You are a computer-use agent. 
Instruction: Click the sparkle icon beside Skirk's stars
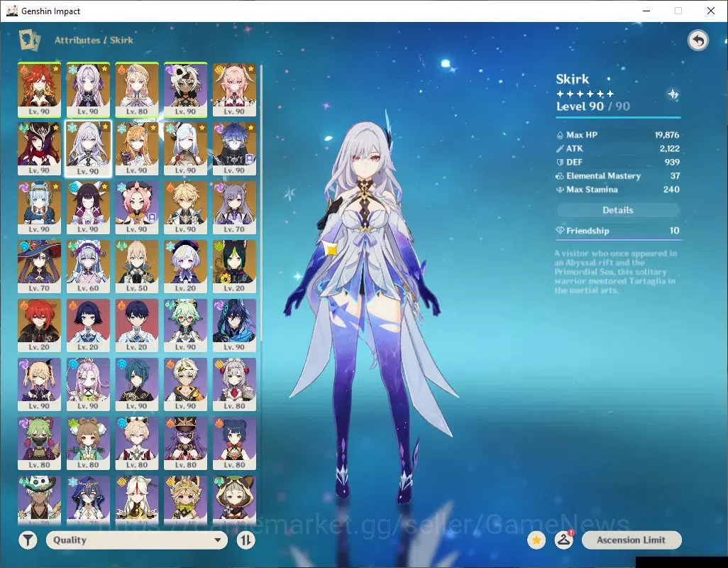pyautogui.click(x=673, y=94)
